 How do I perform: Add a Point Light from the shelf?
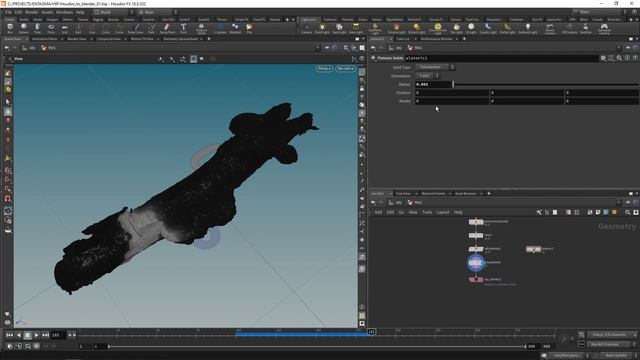(x=322, y=29)
